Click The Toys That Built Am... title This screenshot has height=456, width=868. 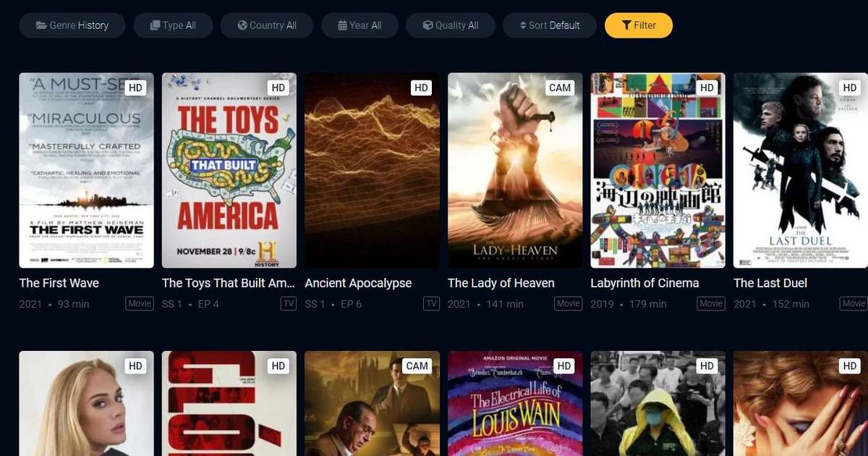tap(229, 283)
